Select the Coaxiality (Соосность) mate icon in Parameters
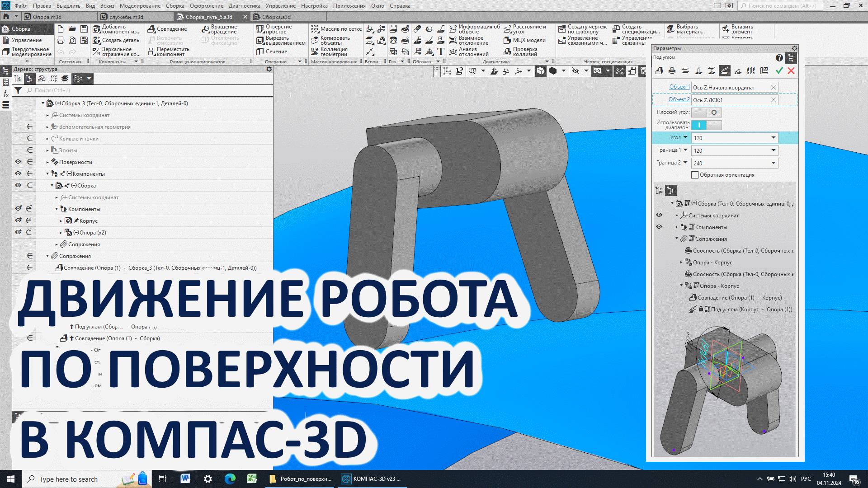The image size is (868, 488). tap(672, 71)
